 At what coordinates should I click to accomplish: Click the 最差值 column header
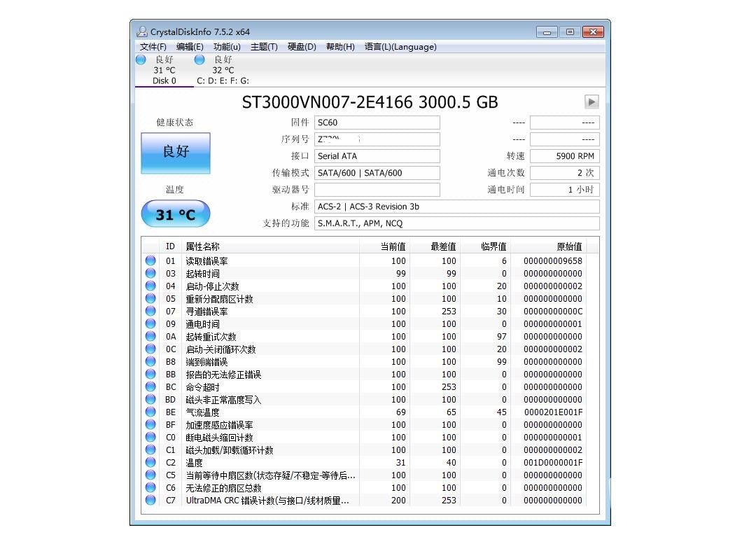(x=435, y=247)
